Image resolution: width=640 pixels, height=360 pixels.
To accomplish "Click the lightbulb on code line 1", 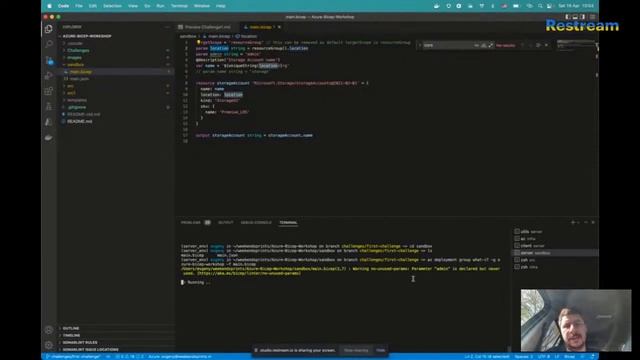I will tap(198, 42).
